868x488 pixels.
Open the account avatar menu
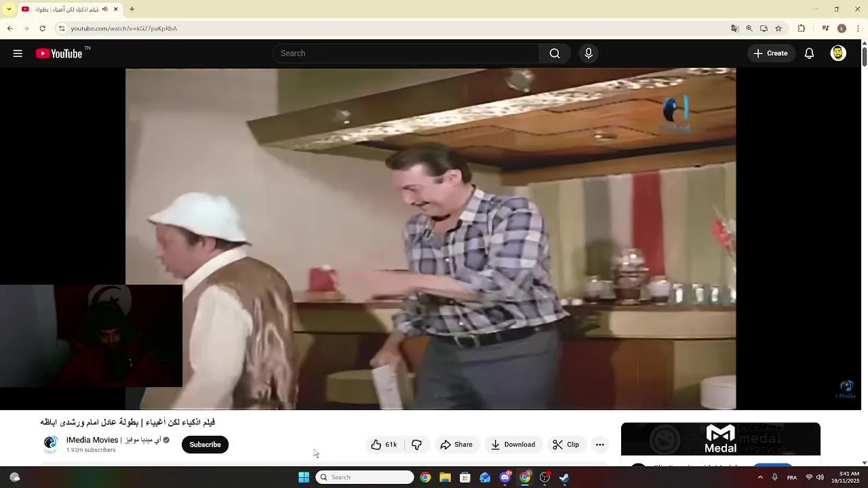838,54
